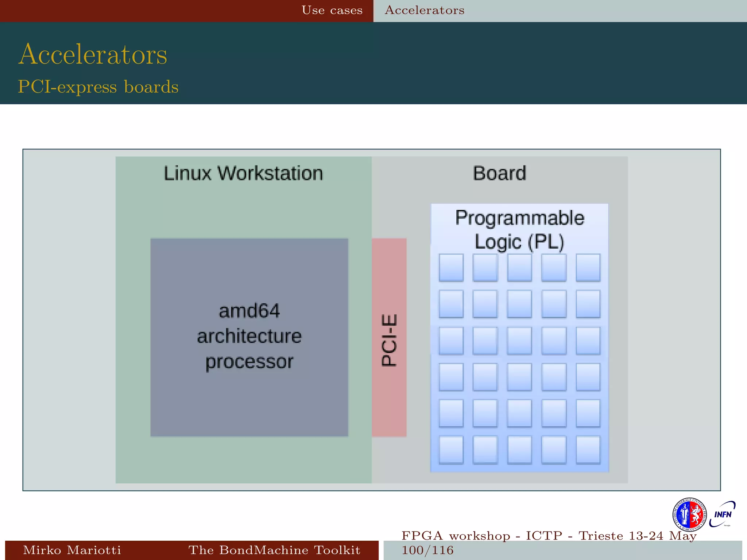Click the PCI-express boards subtitle
The width and height of the screenshot is (747, 560).
(x=98, y=87)
